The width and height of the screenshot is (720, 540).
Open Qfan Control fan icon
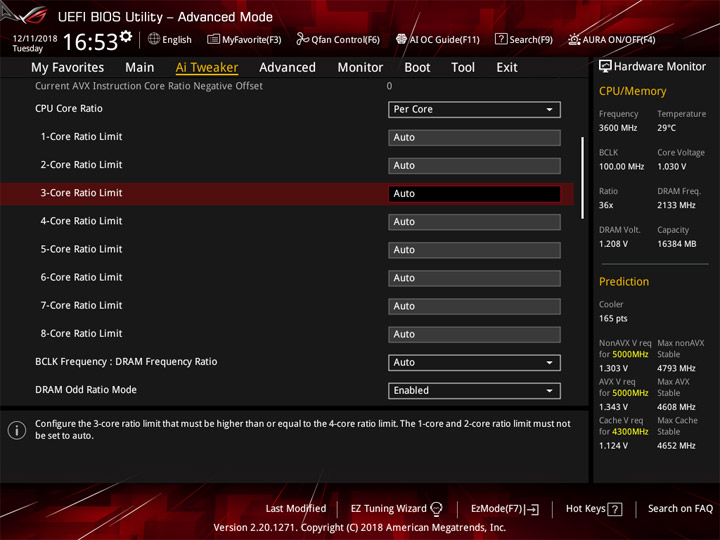point(302,39)
